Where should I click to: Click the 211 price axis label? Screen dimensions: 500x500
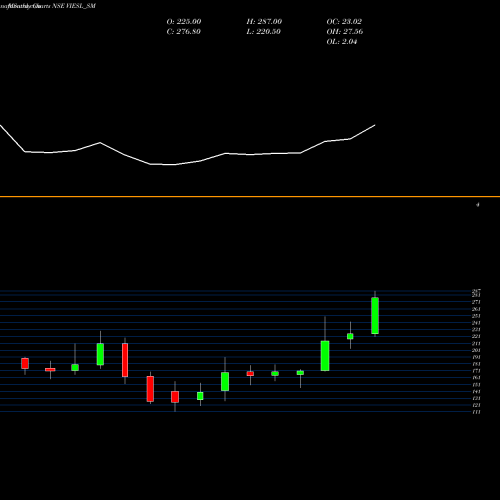point(476,343)
